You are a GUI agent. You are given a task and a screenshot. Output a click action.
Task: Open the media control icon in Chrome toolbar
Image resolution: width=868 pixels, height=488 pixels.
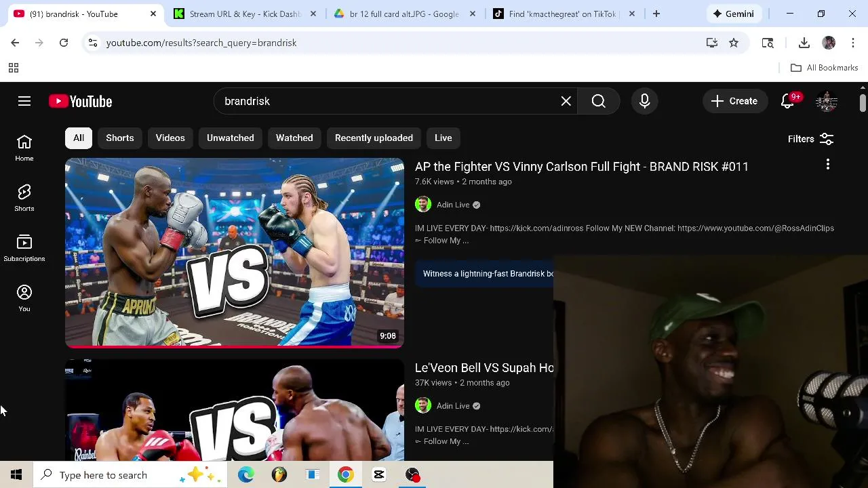coord(768,43)
